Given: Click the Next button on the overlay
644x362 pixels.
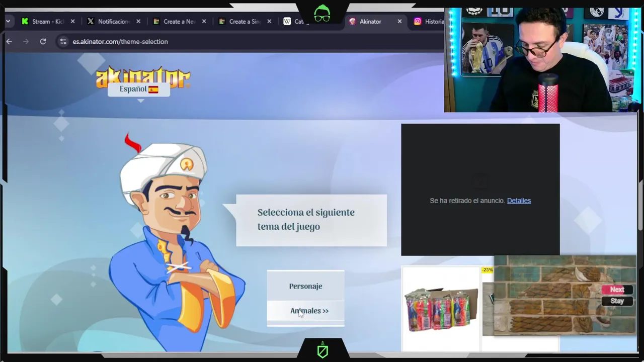Looking at the screenshot, I should point(617,290).
